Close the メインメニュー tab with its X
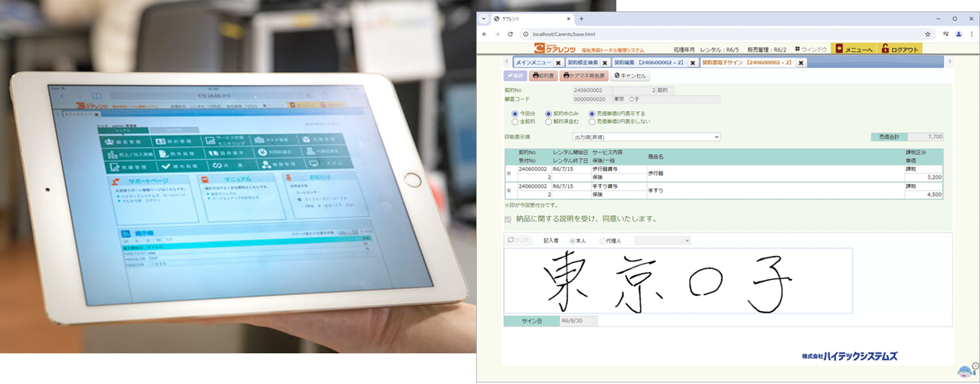The width and height of the screenshot is (980, 384). point(558,63)
